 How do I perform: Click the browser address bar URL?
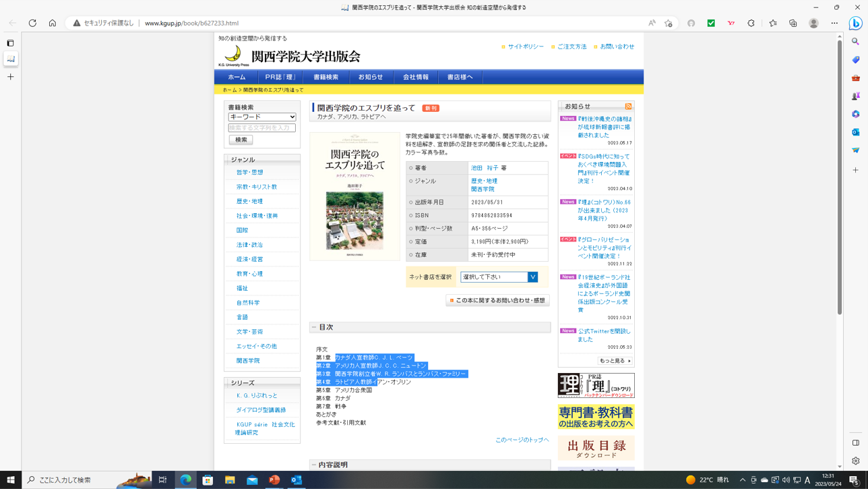pyautogui.click(x=191, y=23)
